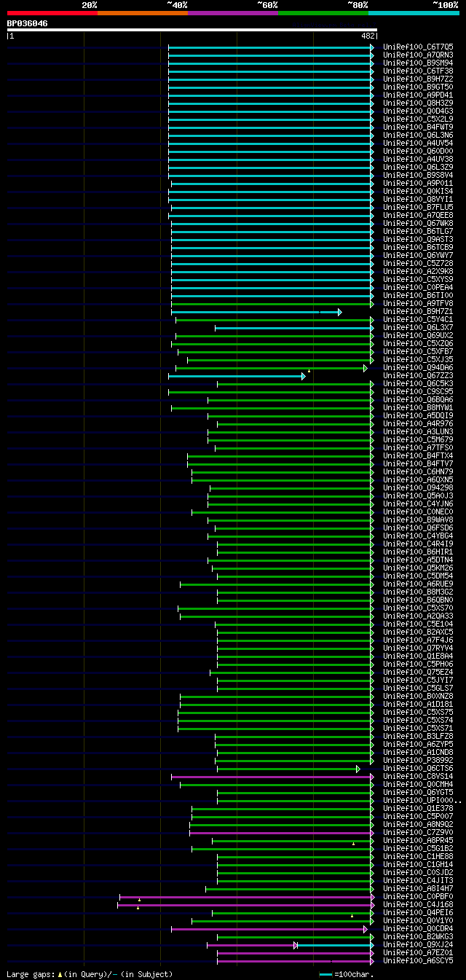Screen dimensions: 466x980
Task: Open the UniRef100_C6T7Q5 hit
Action: 418,47
